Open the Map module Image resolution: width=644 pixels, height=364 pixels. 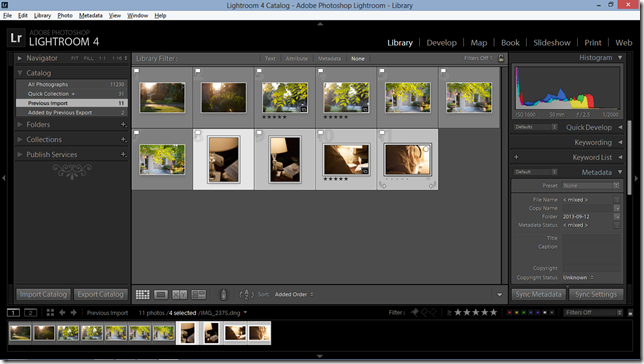(x=478, y=43)
